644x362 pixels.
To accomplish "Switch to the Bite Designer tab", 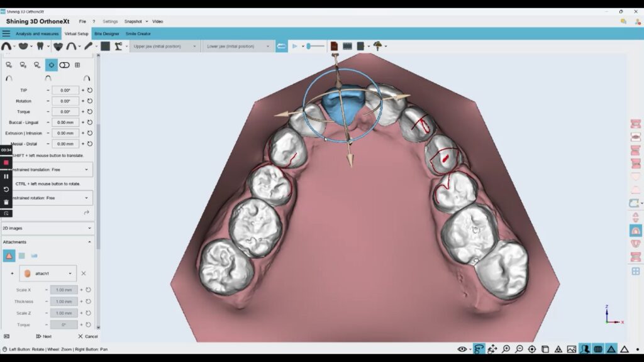I will pos(106,33).
